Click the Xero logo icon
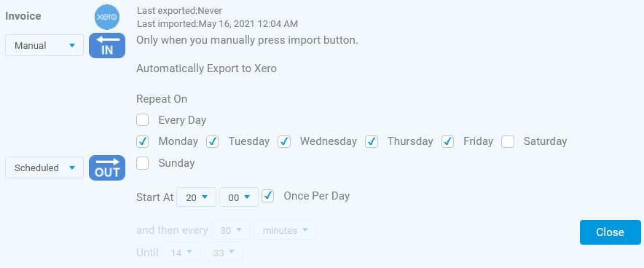Screen dimensions: 644x268 pyautogui.click(x=107, y=17)
